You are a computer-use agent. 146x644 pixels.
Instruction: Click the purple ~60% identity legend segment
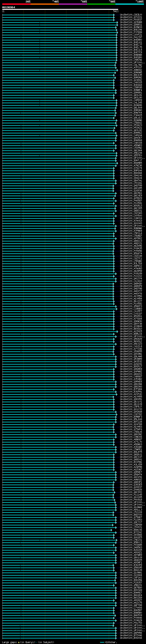(73, 4)
